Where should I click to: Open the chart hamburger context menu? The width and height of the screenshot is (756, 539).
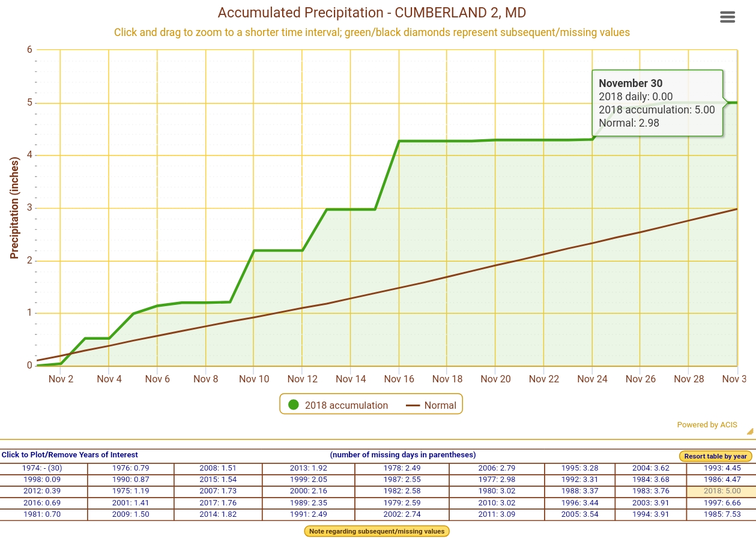pyautogui.click(x=727, y=17)
